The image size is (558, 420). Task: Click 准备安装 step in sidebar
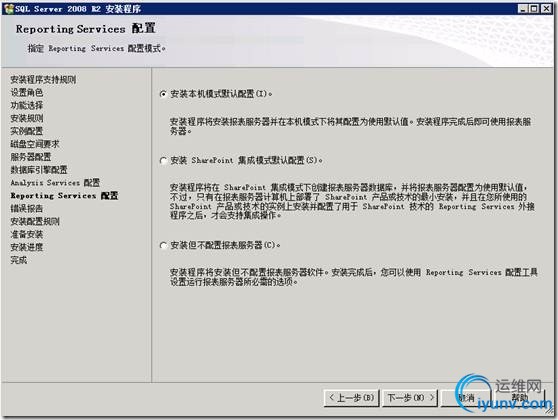pos(27,234)
